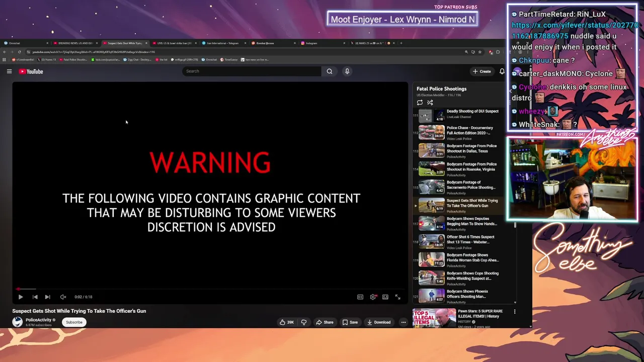
Task: Share this video
Action: pos(325,322)
